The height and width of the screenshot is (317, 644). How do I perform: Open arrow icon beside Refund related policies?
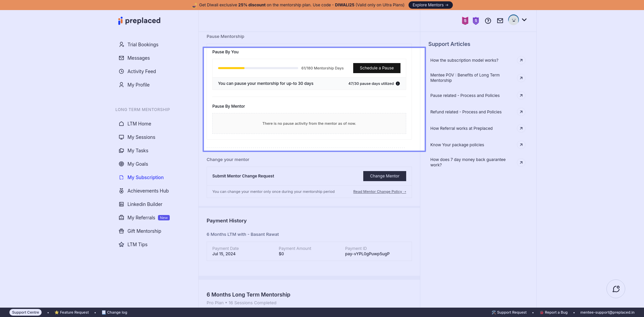pyautogui.click(x=521, y=112)
